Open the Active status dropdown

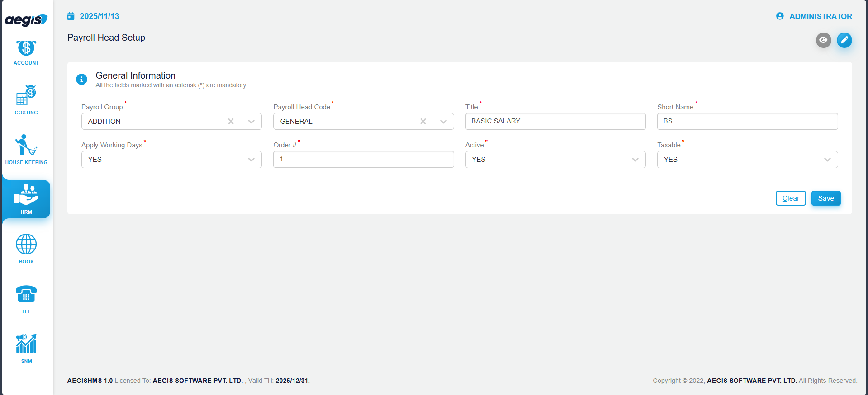[x=555, y=160]
